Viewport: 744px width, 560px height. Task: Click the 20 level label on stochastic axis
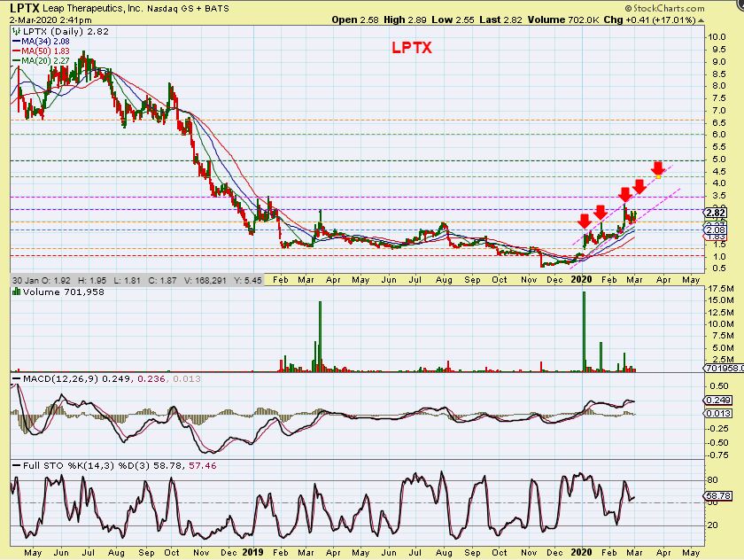pyautogui.click(x=712, y=525)
